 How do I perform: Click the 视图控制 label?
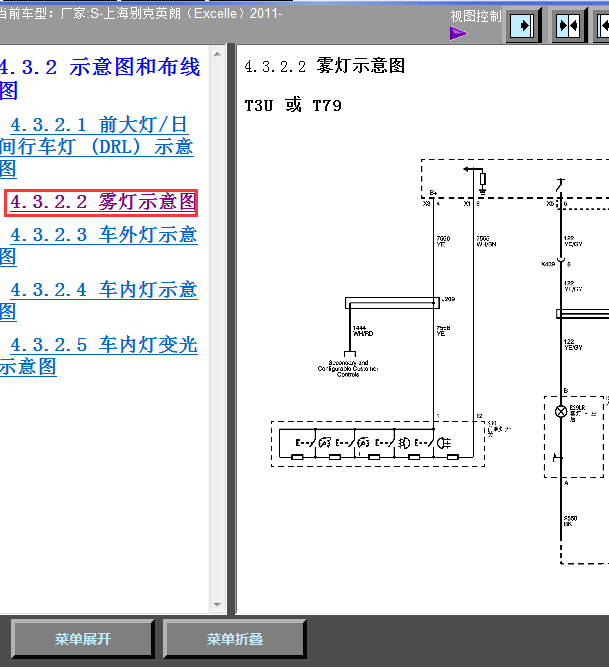coord(475,16)
